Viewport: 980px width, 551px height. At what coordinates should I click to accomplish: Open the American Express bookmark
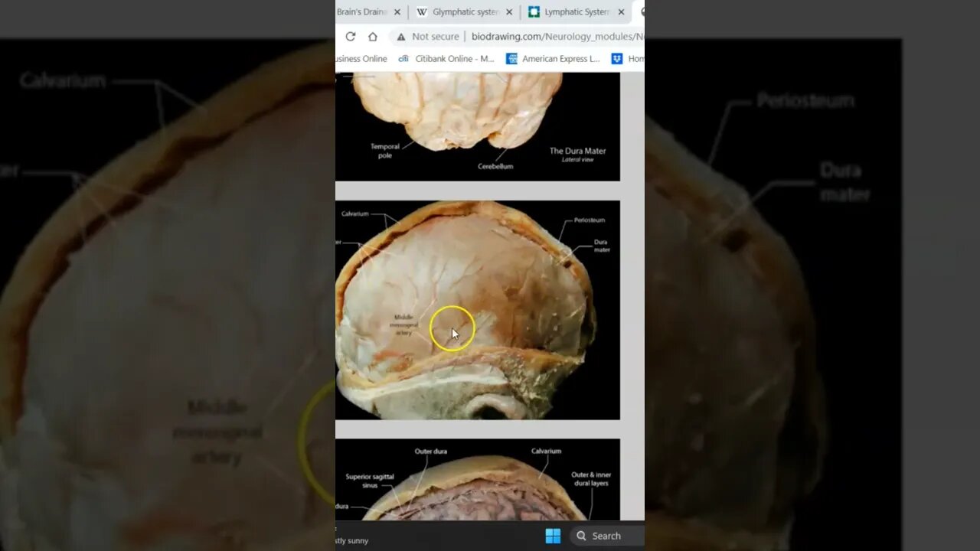pyautogui.click(x=553, y=59)
